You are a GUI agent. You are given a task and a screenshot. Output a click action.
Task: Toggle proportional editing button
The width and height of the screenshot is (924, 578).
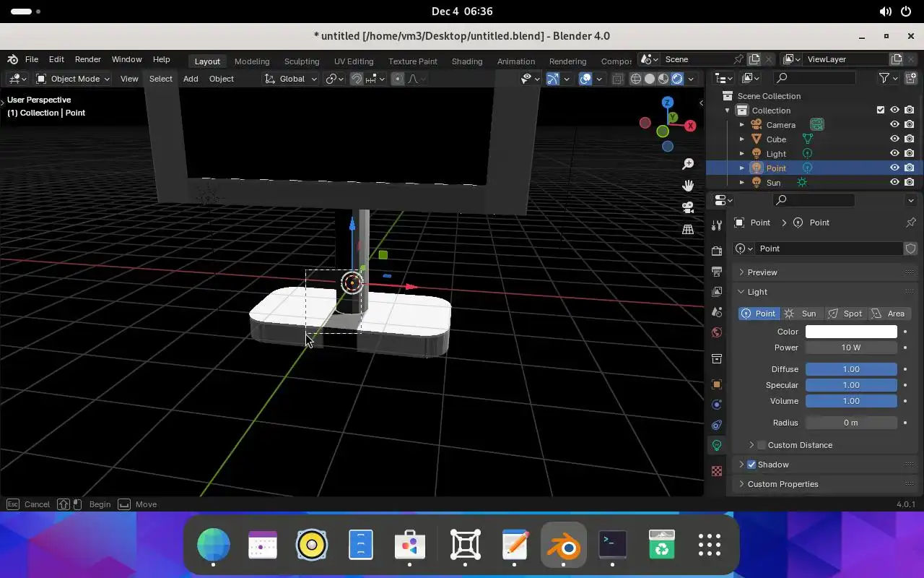pyautogui.click(x=398, y=79)
